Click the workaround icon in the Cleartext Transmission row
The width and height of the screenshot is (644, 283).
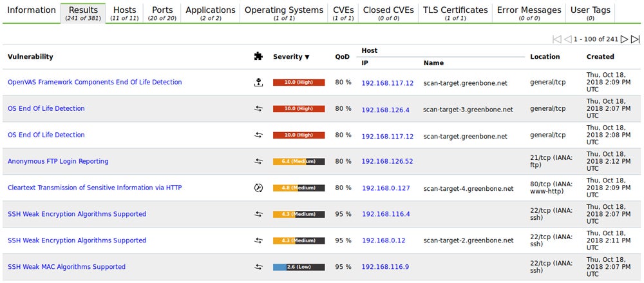pyautogui.click(x=258, y=188)
